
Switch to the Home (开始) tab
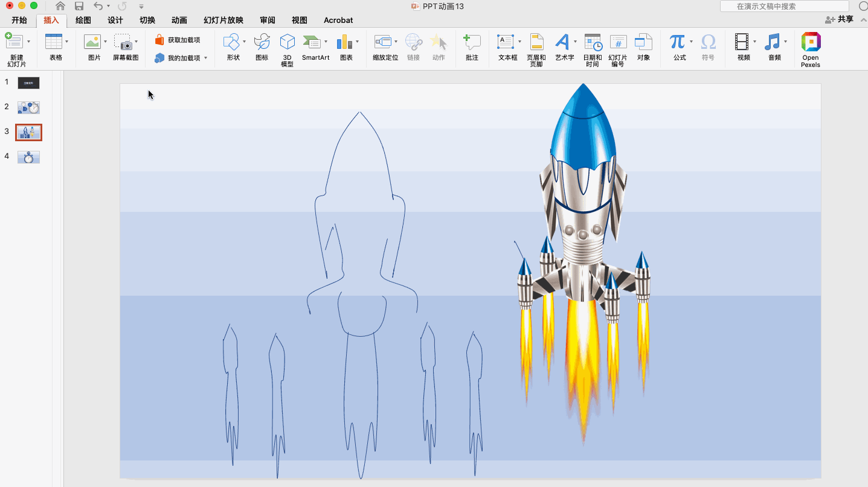click(x=19, y=20)
